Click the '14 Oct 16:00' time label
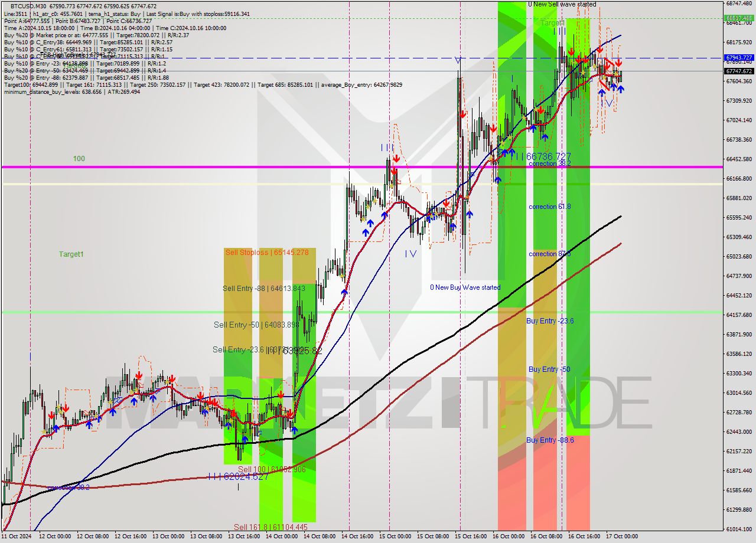This screenshot has width=756, height=543. (357, 537)
